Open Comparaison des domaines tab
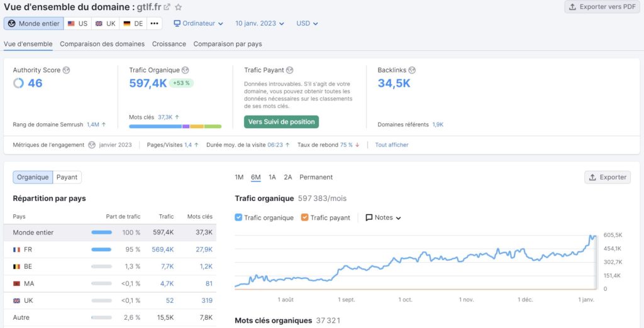The height and width of the screenshot is (328, 644). point(103,44)
